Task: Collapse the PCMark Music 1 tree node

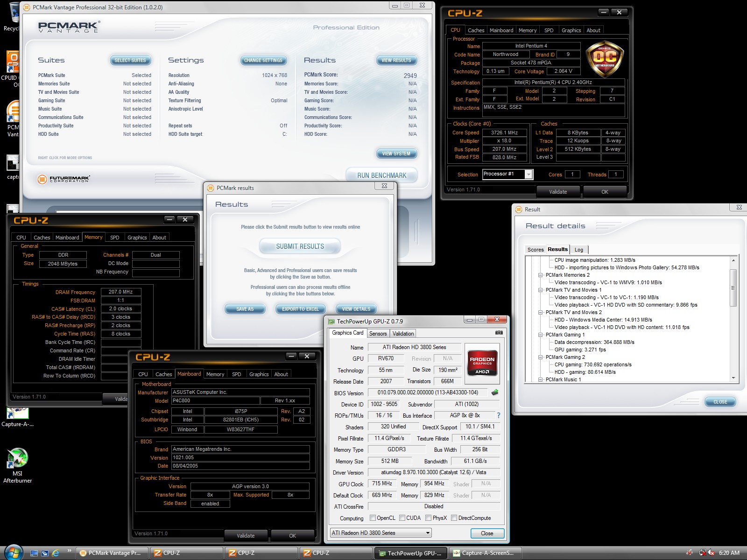Action: [x=541, y=379]
